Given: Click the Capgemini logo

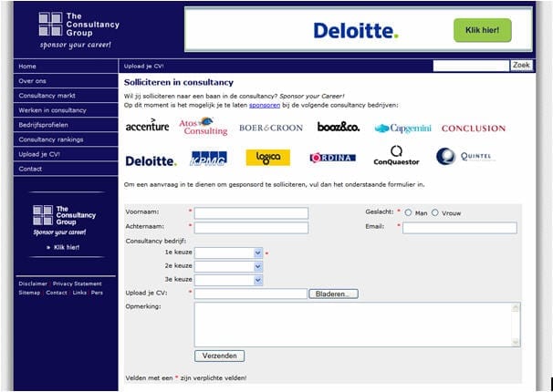Looking at the screenshot, I should [x=402, y=129].
